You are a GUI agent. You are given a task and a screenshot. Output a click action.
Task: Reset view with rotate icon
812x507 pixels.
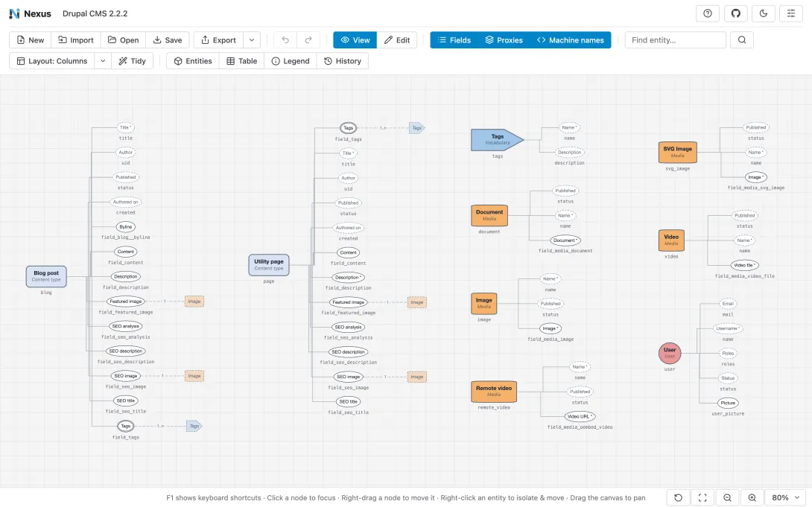point(678,497)
